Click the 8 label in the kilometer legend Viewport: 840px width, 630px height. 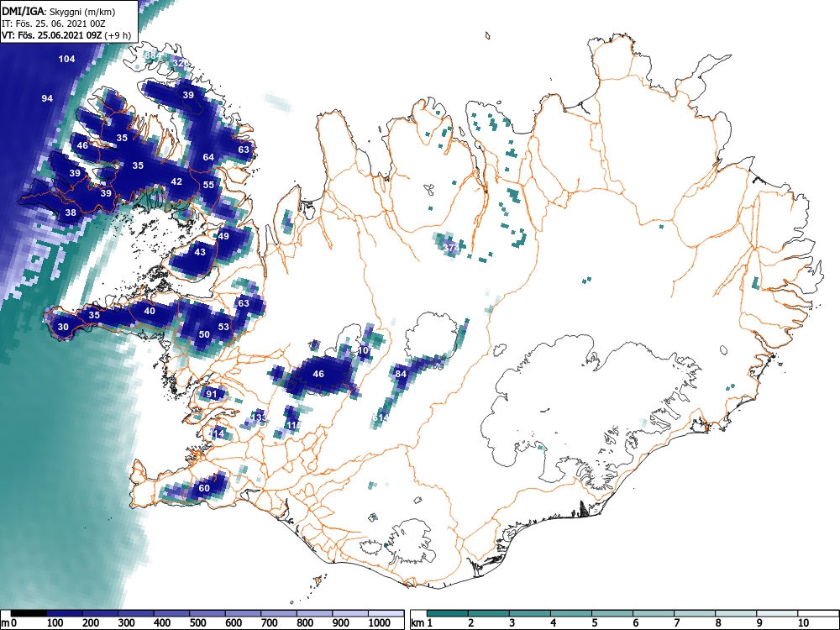click(717, 622)
